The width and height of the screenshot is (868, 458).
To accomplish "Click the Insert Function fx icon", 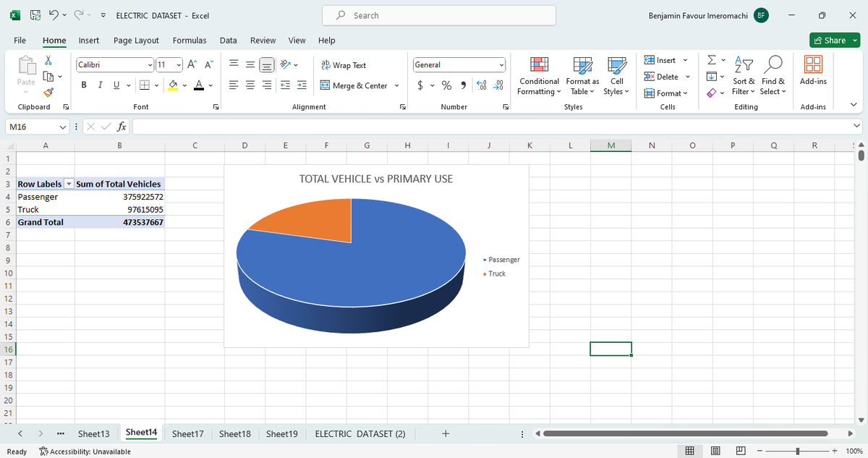I will point(123,127).
